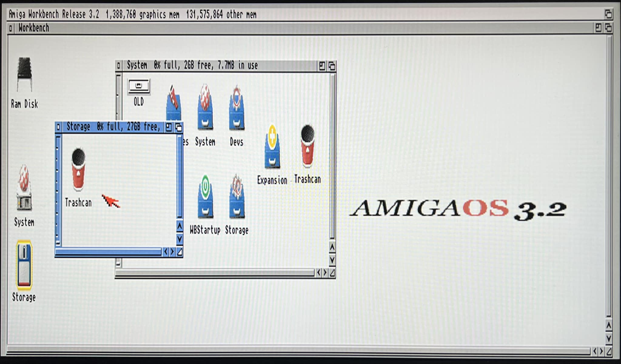Click System window scroll up arrow

click(332, 247)
